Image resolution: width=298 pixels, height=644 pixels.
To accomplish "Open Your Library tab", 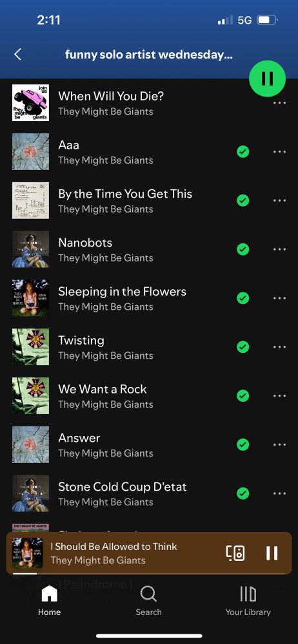I will (248, 601).
